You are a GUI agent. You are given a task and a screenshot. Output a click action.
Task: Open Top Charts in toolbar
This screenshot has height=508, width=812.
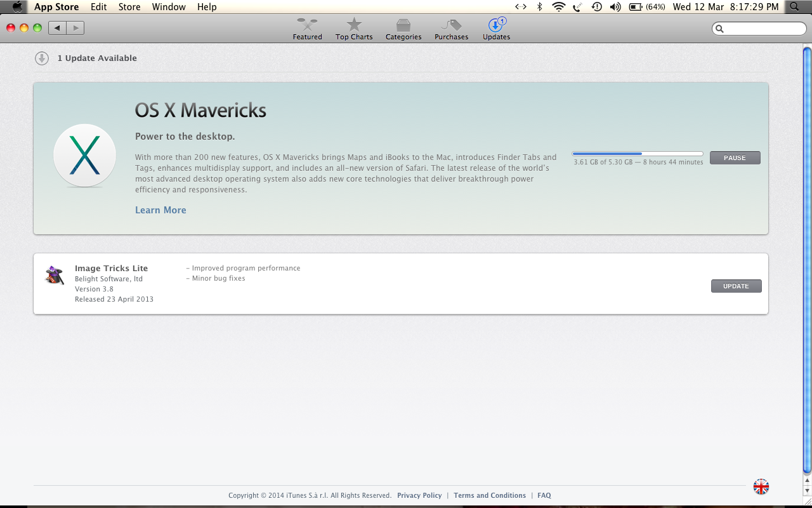tap(354, 29)
